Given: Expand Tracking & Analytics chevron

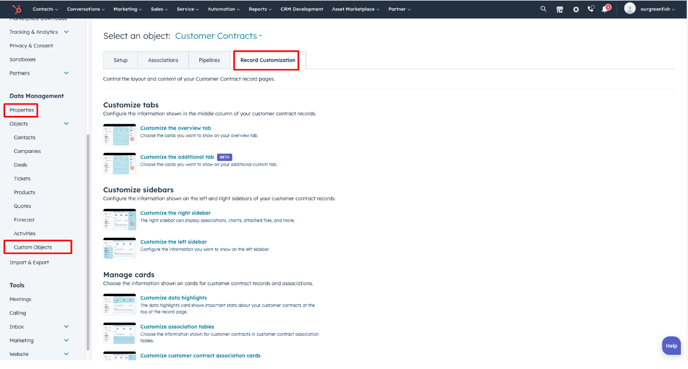Looking at the screenshot, I should [x=66, y=32].
